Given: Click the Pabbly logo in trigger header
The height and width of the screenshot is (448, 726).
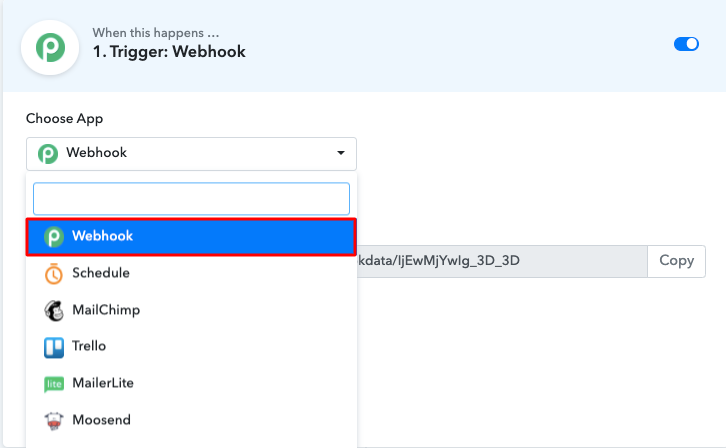Looking at the screenshot, I should tap(50, 48).
